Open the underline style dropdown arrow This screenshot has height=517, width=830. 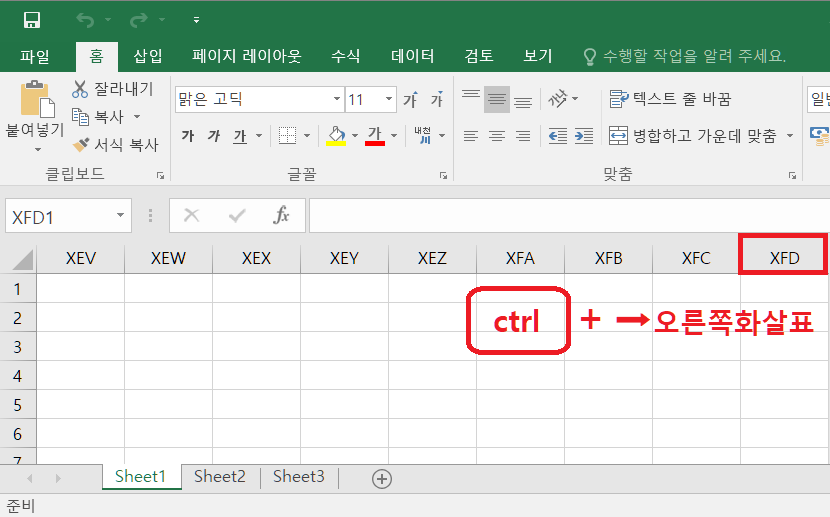(259, 136)
